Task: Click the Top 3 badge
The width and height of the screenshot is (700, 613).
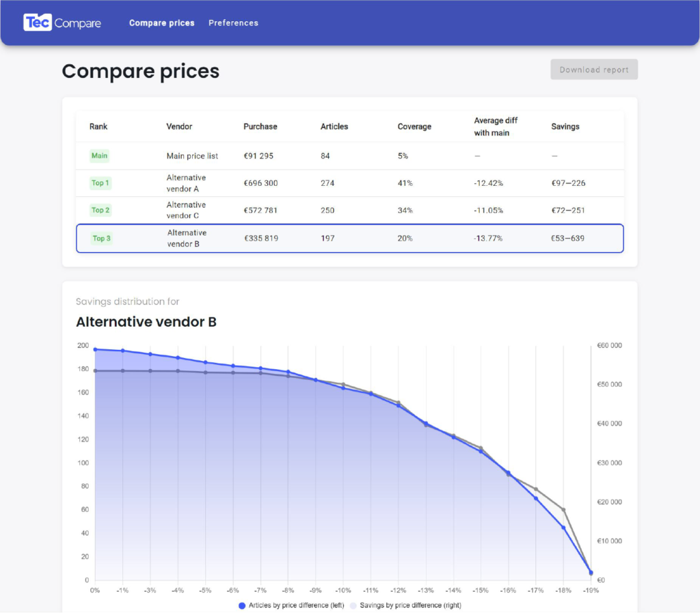Action: pos(100,238)
